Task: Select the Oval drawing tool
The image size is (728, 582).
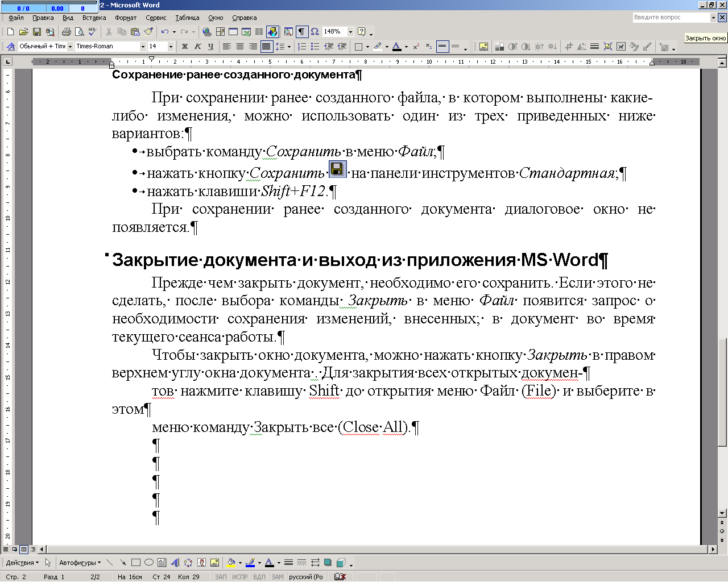Action: [148, 563]
